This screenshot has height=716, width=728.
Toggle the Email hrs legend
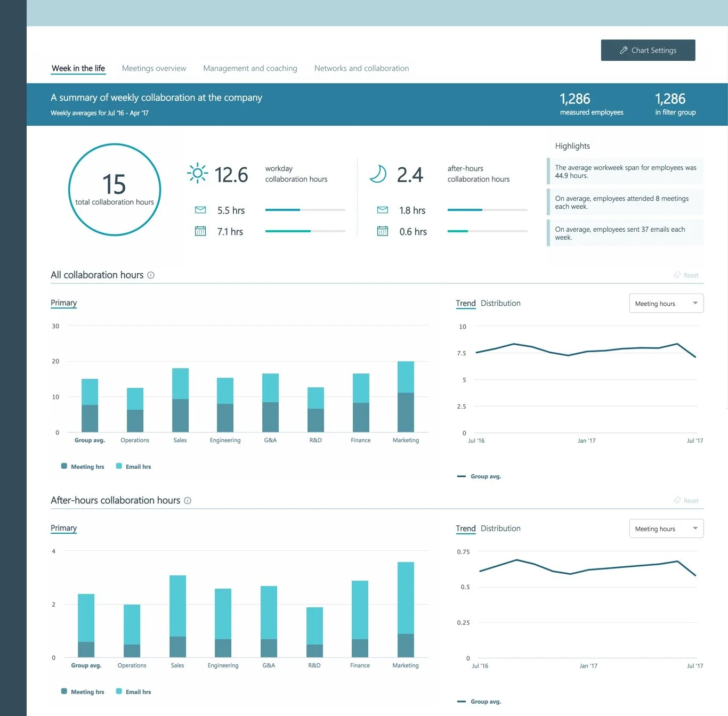(x=133, y=466)
